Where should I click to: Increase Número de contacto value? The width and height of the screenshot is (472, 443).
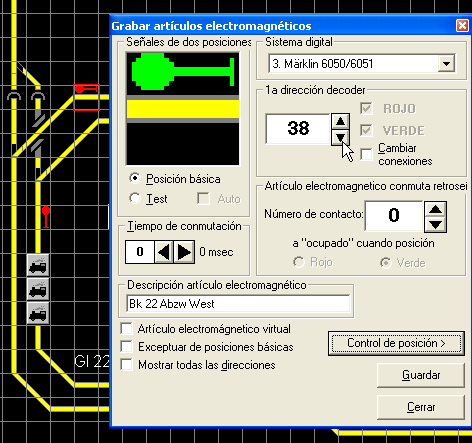pos(435,209)
